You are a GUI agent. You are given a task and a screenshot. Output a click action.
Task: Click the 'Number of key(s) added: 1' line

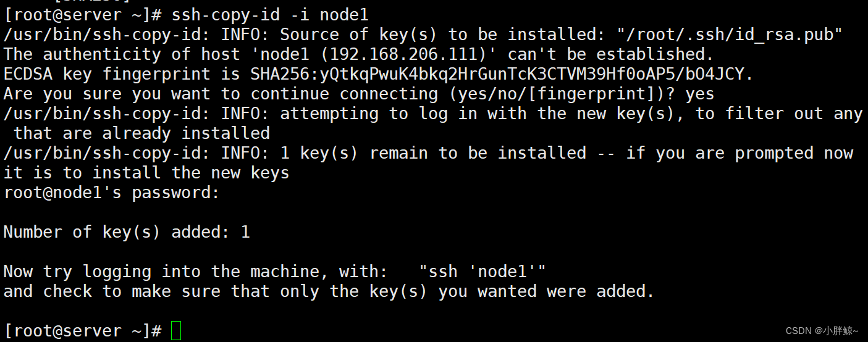pos(127,232)
